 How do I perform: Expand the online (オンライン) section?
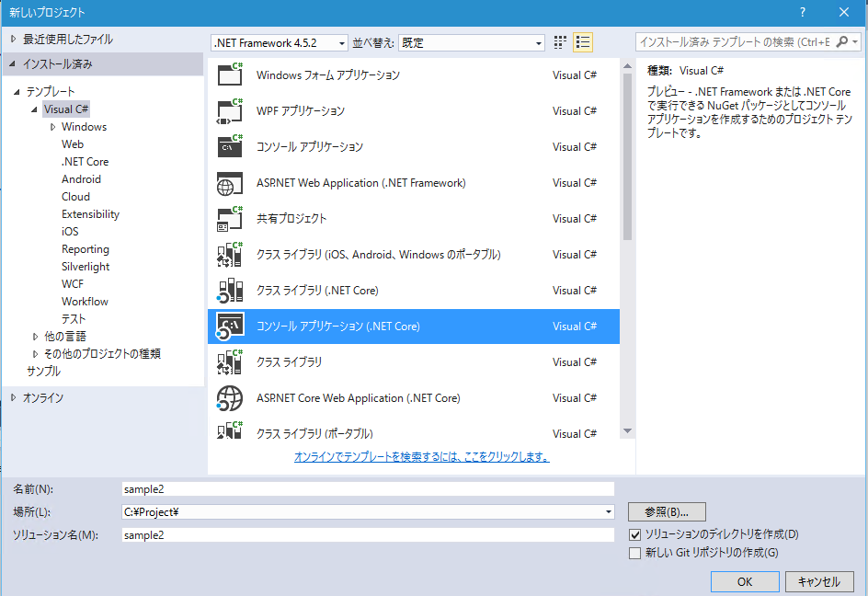13,397
